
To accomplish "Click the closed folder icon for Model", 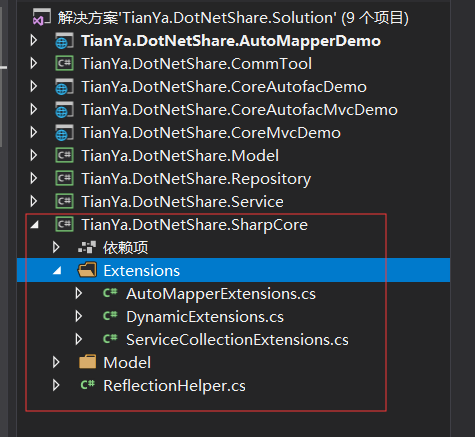I will click(87, 362).
